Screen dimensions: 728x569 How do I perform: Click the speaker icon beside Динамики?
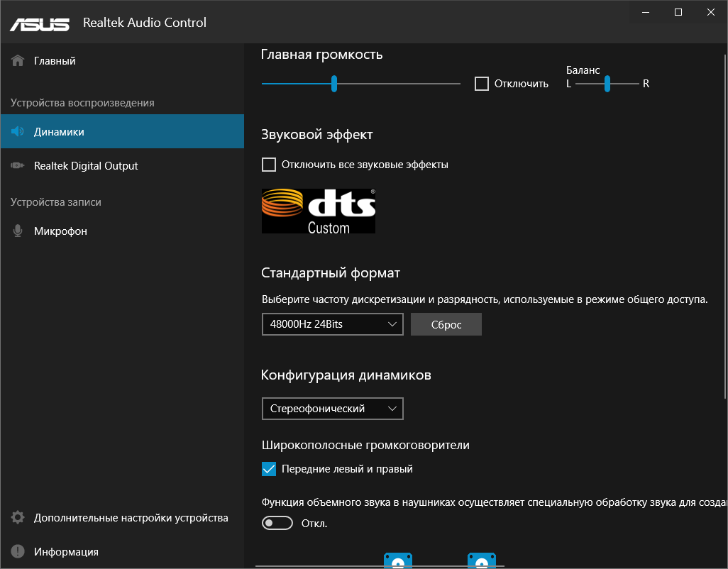tap(18, 131)
